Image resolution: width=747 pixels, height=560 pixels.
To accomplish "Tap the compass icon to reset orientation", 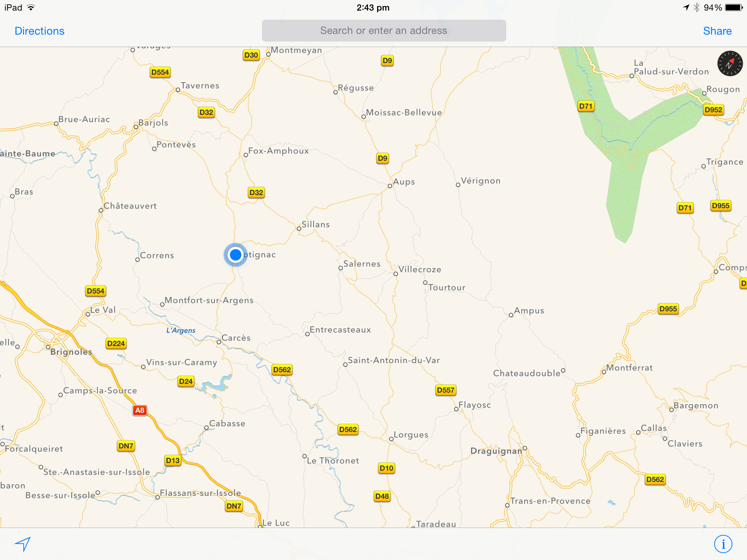I will click(x=730, y=63).
